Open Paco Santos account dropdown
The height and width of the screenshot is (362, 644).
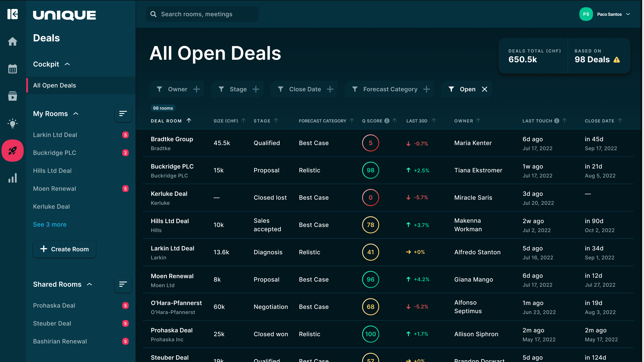[x=628, y=14]
